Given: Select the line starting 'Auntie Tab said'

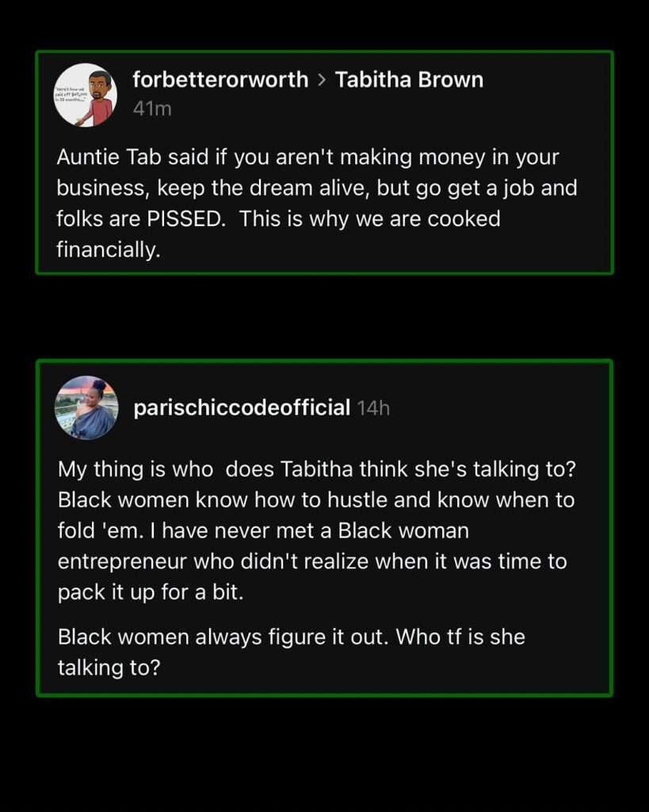Looking at the screenshot, I should 307,157.
